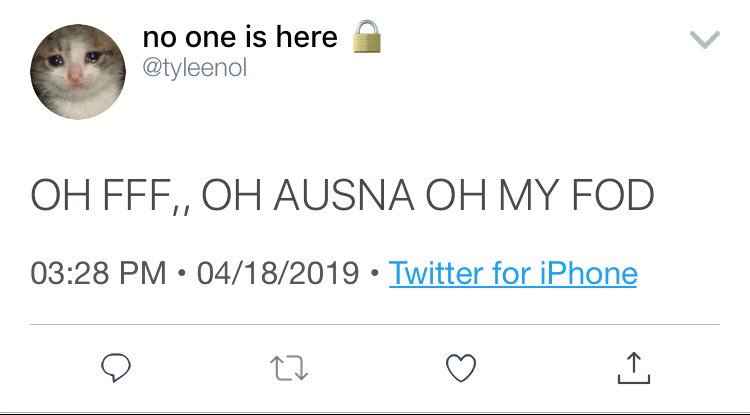Screen dimensions: 750x415
Task: Retweet this tweet using the arrows icon
Action: [x=289, y=368]
